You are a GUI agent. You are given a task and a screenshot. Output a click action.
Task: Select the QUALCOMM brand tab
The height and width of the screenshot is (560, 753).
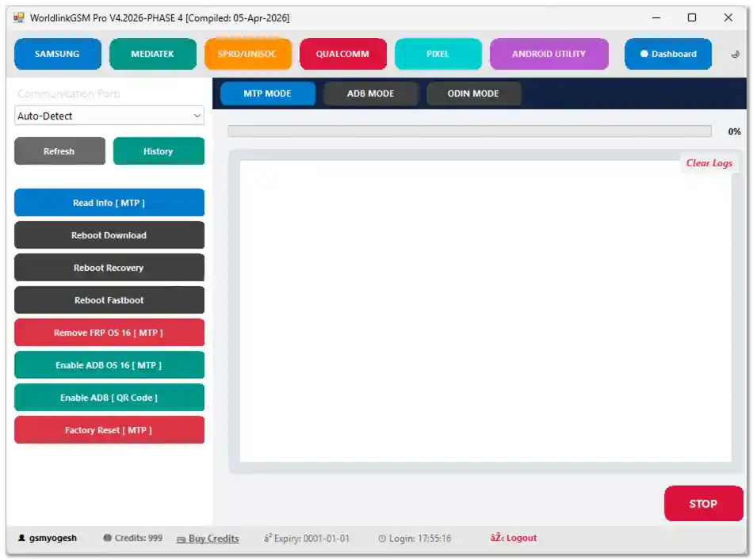(x=342, y=54)
